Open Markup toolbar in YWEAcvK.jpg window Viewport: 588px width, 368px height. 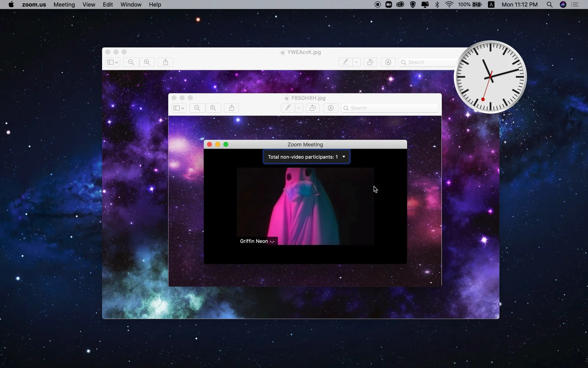(x=388, y=62)
